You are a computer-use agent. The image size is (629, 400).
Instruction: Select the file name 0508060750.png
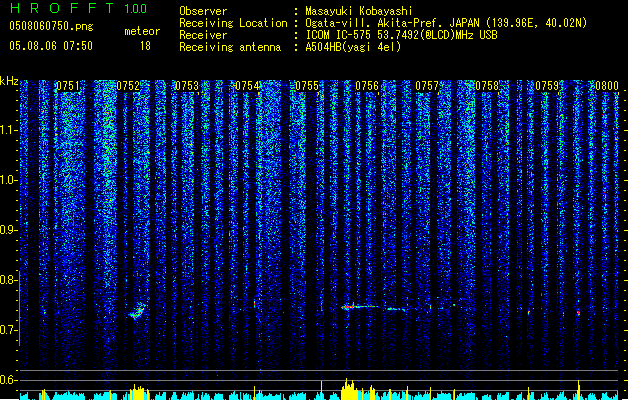click(x=51, y=26)
